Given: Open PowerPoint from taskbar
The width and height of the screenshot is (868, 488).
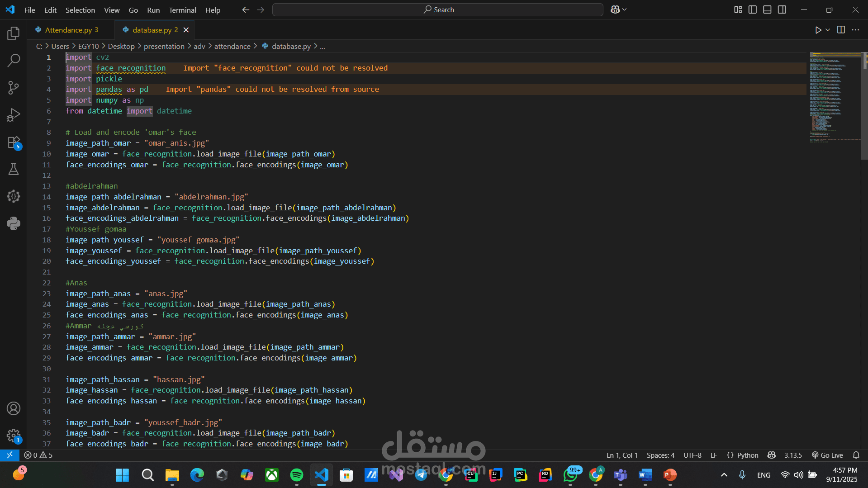Looking at the screenshot, I should click(x=670, y=475).
